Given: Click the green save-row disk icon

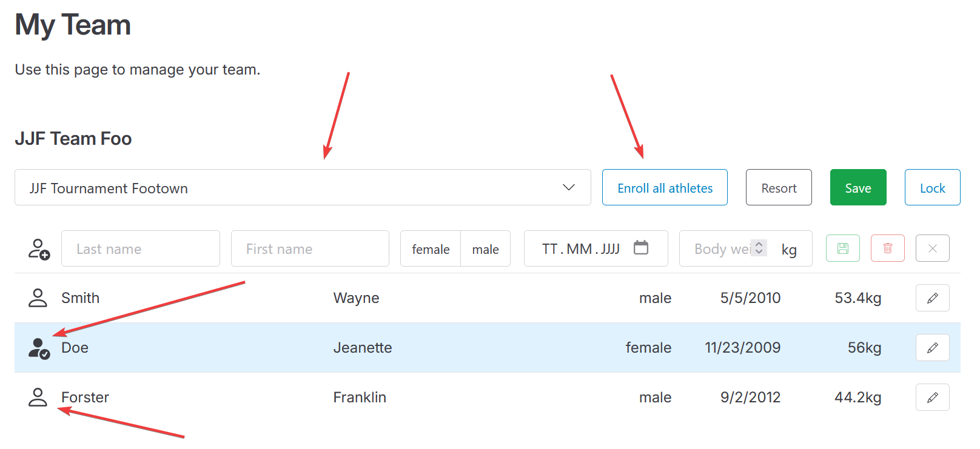Looking at the screenshot, I should coord(842,248).
